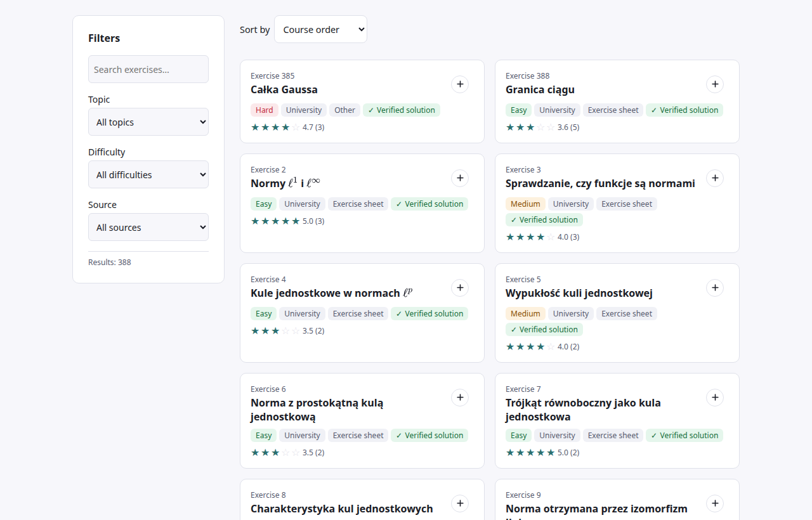
Task: Click Verified solution badge on Exercise 388
Action: pyautogui.click(x=684, y=110)
